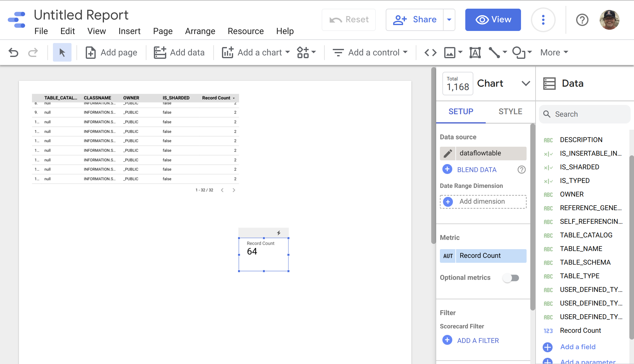Activate the selection mode cursor tool
Viewport: 634px width, 364px height.
(62, 52)
